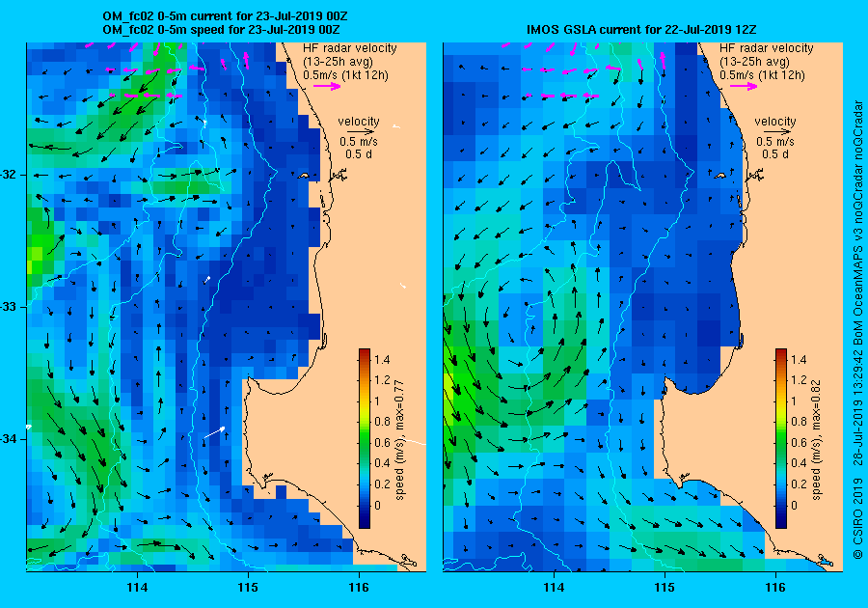The height and width of the screenshot is (608, 868).
Task: Click 'HF radar velocity' label in left map
Action: pyautogui.click(x=350, y=48)
